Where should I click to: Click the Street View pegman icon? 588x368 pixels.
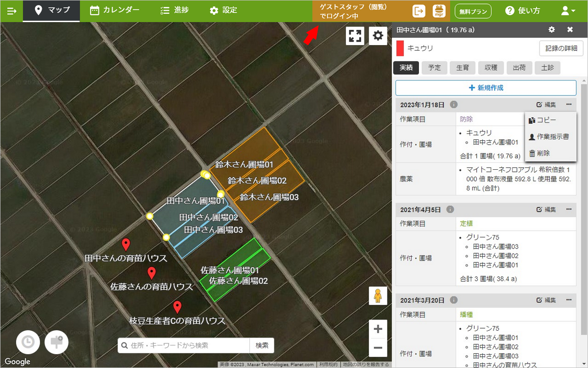click(x=378, y=296)
